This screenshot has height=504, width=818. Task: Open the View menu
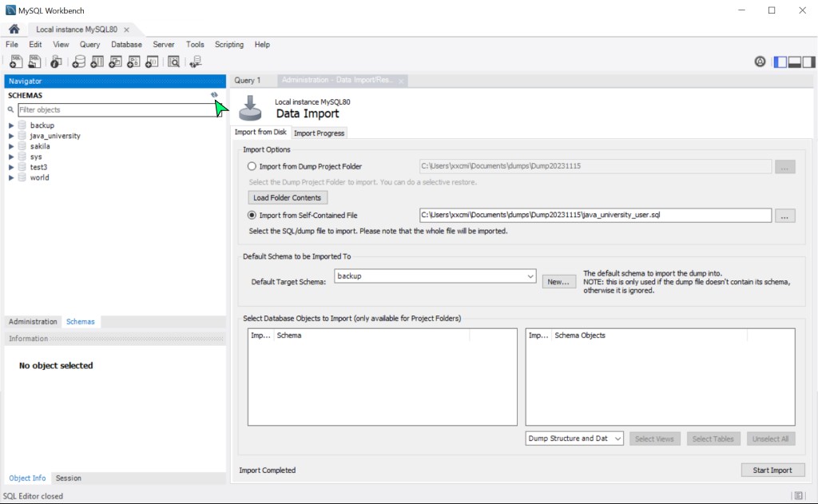(x=61, y=45)
